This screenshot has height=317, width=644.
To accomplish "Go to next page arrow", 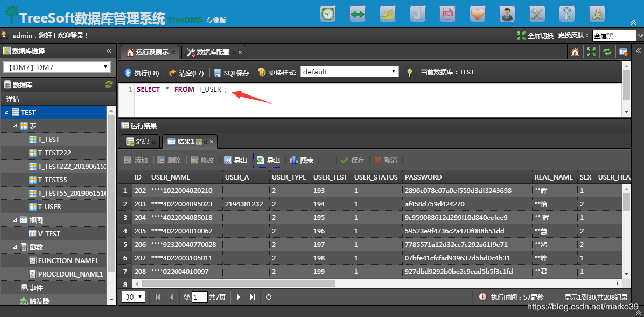I will [238, 297].
